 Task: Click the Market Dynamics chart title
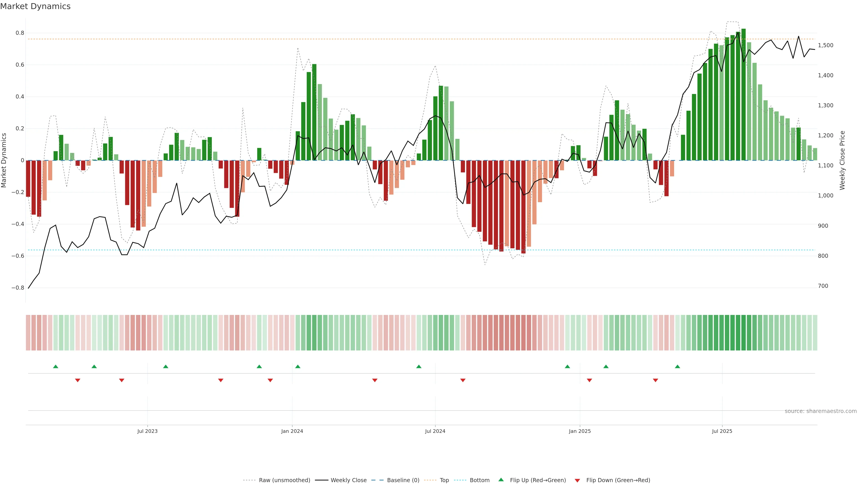tap(35, 6)
